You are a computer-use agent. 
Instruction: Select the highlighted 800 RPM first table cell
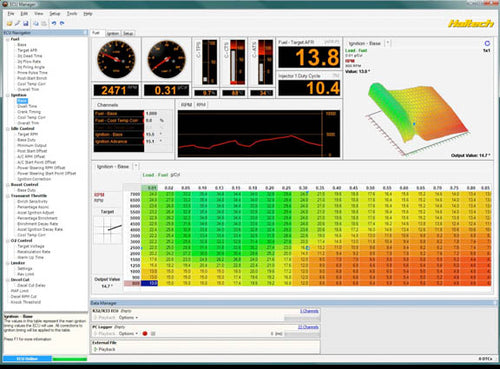tap(149, 283)
